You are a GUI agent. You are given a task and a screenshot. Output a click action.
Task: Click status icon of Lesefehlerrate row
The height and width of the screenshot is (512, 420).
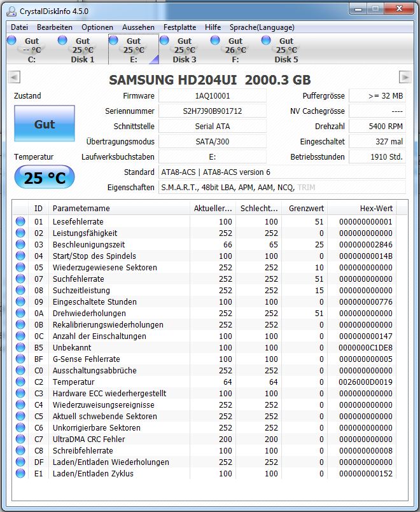coord(20,221)
